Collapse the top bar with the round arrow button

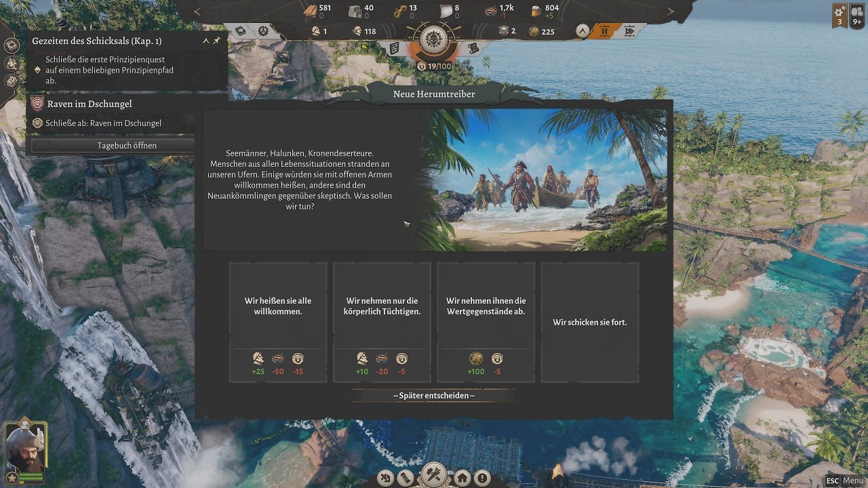pos(582,31)
